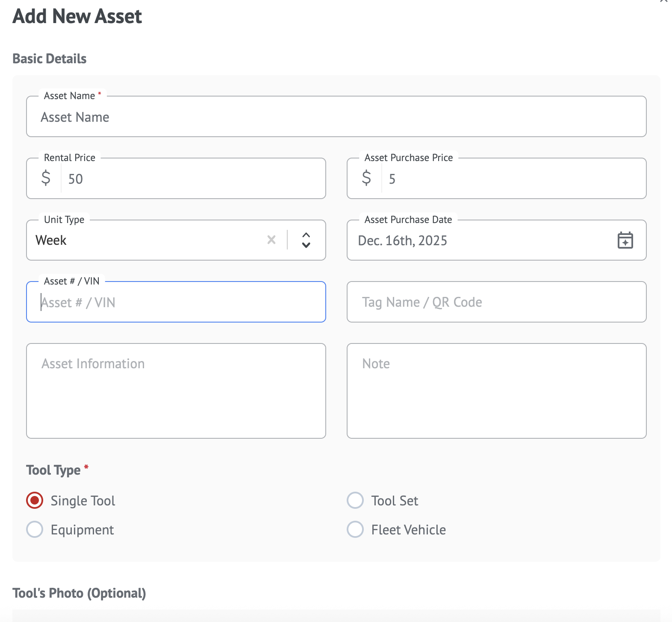The width and height of the screenshot is (672, 622).
Task: Click the Single Tool label text
Action: [83, 501]
